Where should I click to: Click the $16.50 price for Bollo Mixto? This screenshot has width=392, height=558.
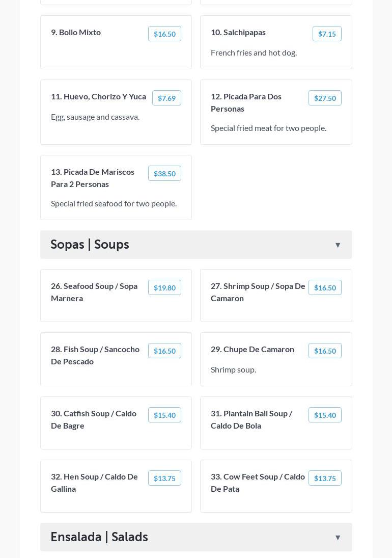164,34
